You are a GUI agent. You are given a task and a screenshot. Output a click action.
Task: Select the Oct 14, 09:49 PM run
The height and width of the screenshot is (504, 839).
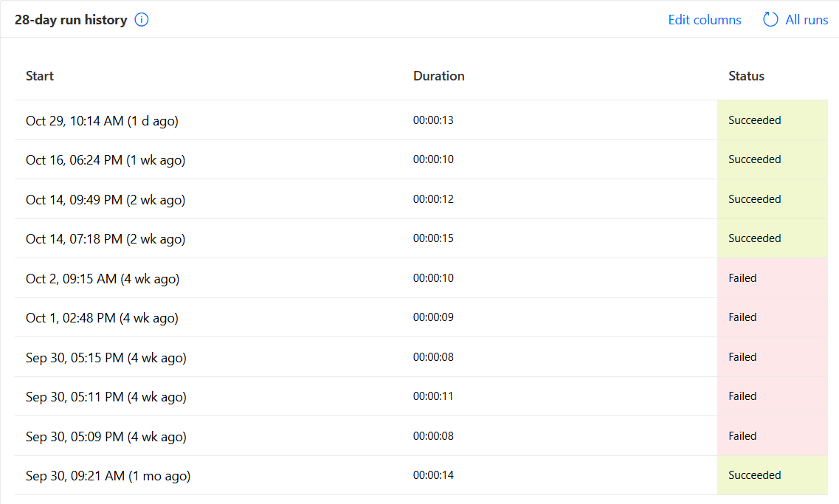(106, 199)
